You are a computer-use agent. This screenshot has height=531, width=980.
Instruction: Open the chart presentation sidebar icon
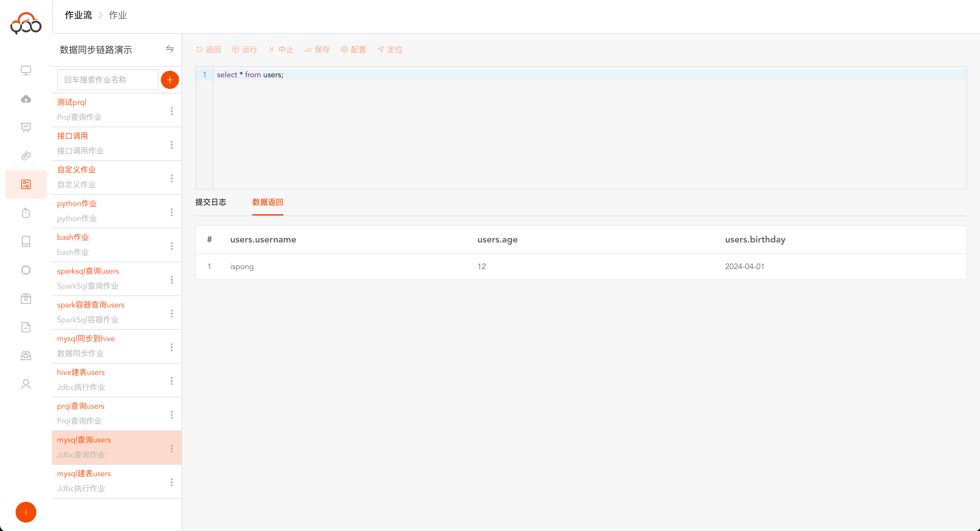pos(26,127)
